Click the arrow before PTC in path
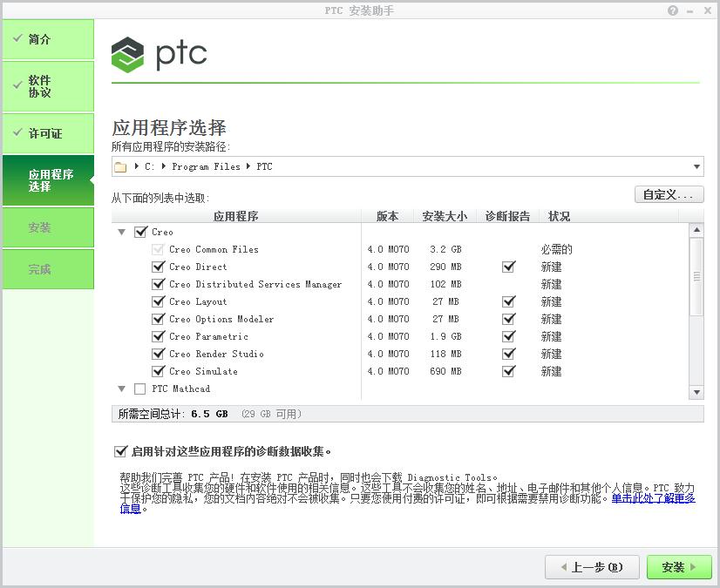Screen dimensions: 720x588 (248, 166)
